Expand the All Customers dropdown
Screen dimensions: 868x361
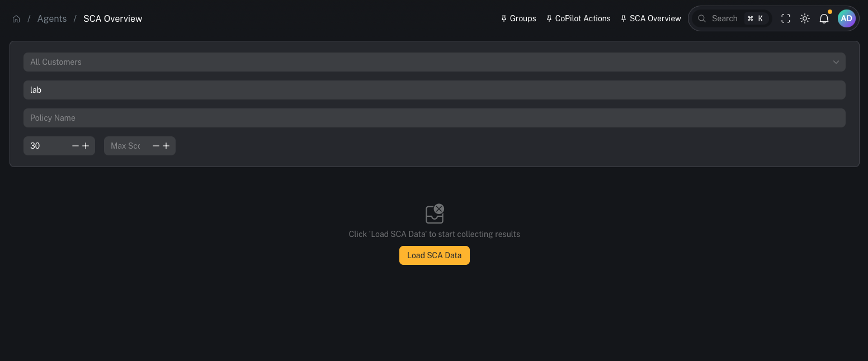click(x=434, y=62)
